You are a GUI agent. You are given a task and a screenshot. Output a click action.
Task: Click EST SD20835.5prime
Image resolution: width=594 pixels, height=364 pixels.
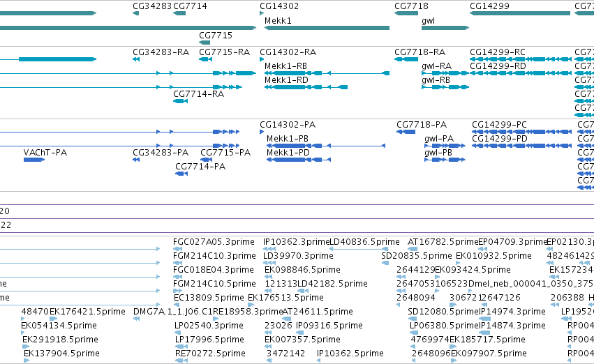[417, 256]
